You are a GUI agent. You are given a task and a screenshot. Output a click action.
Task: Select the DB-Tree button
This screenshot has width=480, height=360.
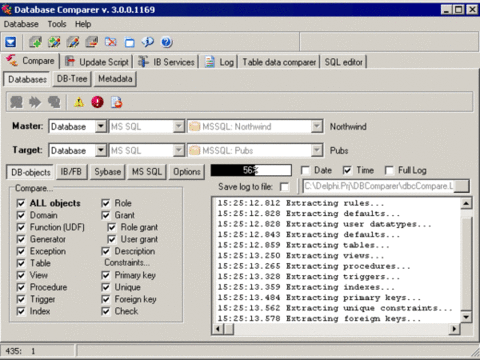pos(72,79)
